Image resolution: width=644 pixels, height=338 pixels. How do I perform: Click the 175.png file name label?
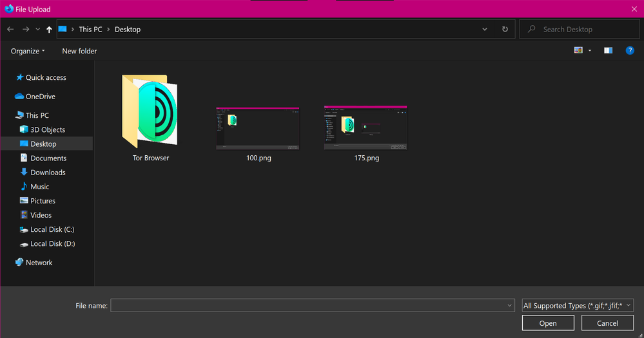coord(367,158)
